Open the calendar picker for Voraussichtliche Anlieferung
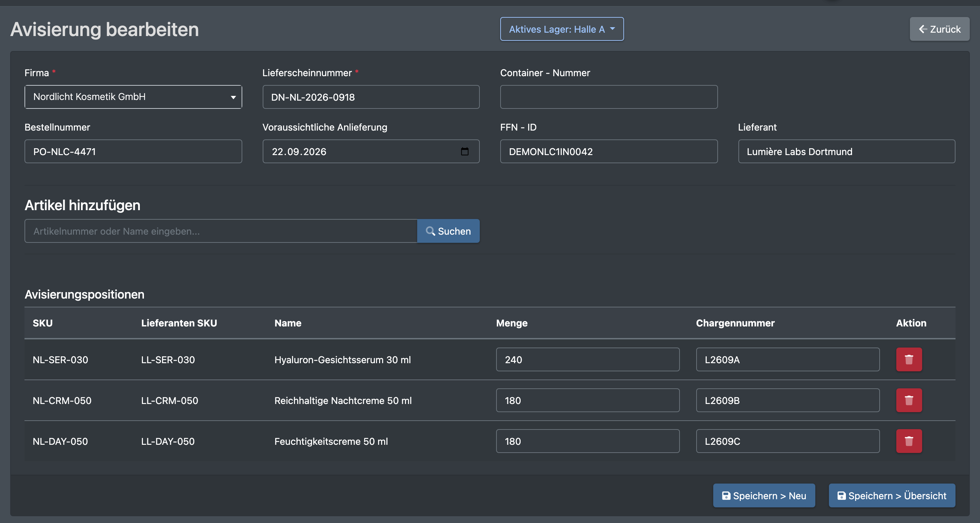Image resolution: width=980 pixels, height=523 pixels. pyautogui.click(x=464, y=151)
